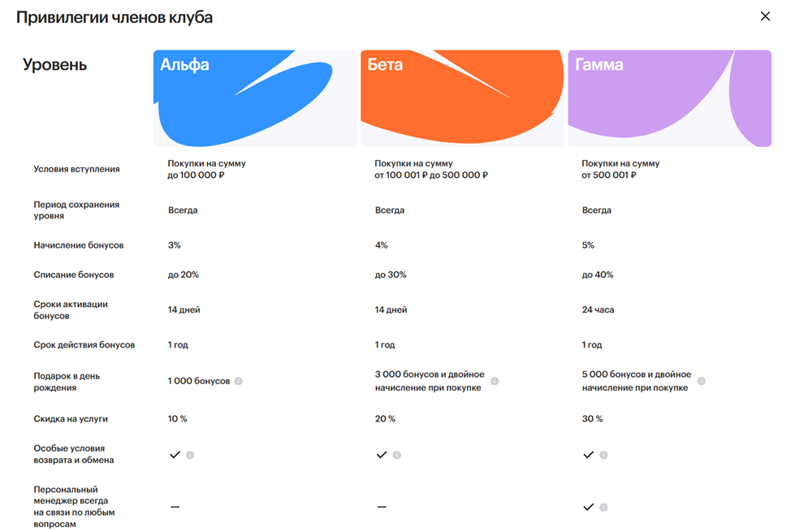This screenshot has width=791, height=532.
Task: Click the Списание бонусов row label
Action: tap(74, 275)
